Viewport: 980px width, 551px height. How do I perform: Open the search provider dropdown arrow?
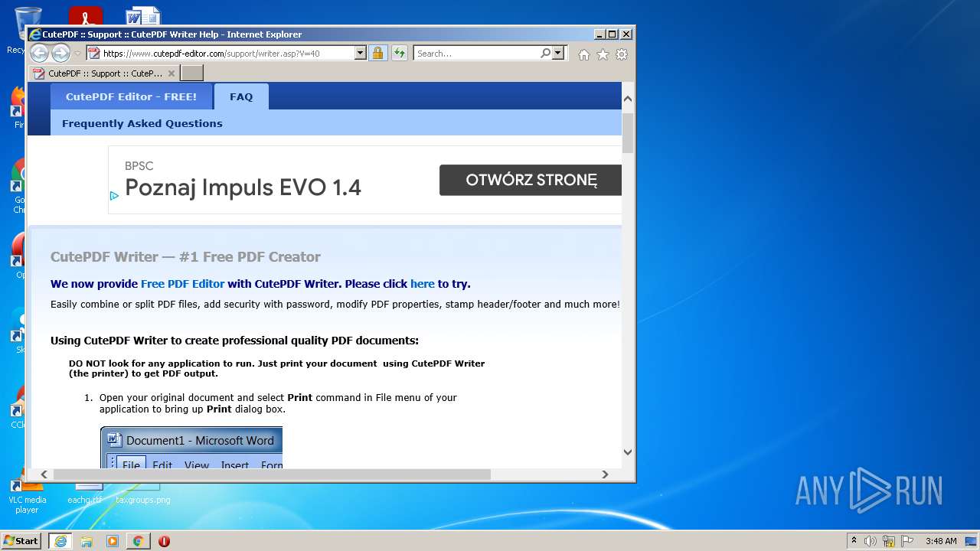click(558, 54)
